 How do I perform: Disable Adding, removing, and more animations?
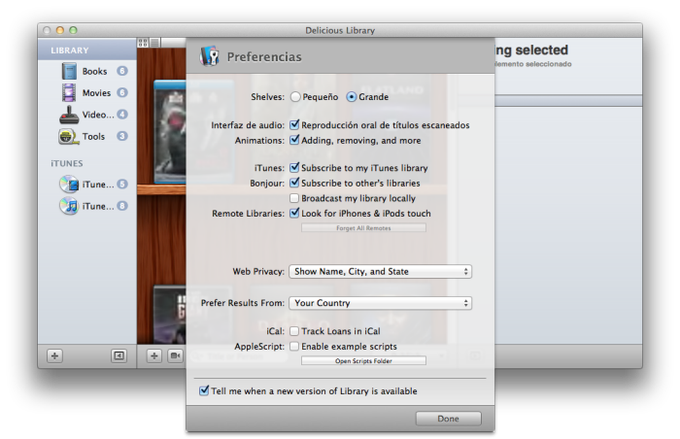(294, 140)
